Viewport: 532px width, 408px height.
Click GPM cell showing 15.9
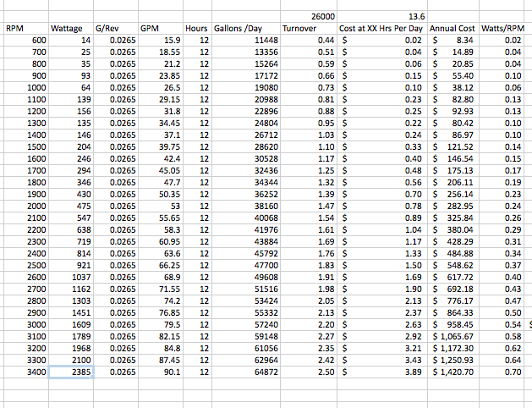click(161, 41)
